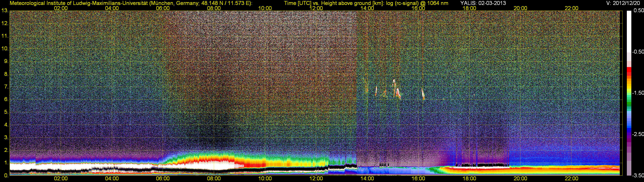
Task: Click the 18:00 label on the bottom time axis
Action: click(x=469, y=179)
